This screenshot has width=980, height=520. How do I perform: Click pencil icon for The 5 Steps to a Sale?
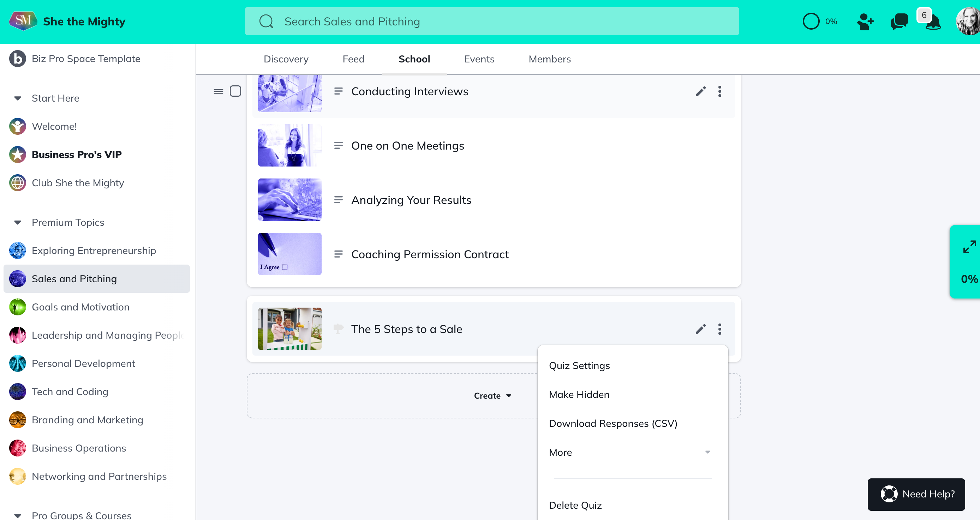700,329
